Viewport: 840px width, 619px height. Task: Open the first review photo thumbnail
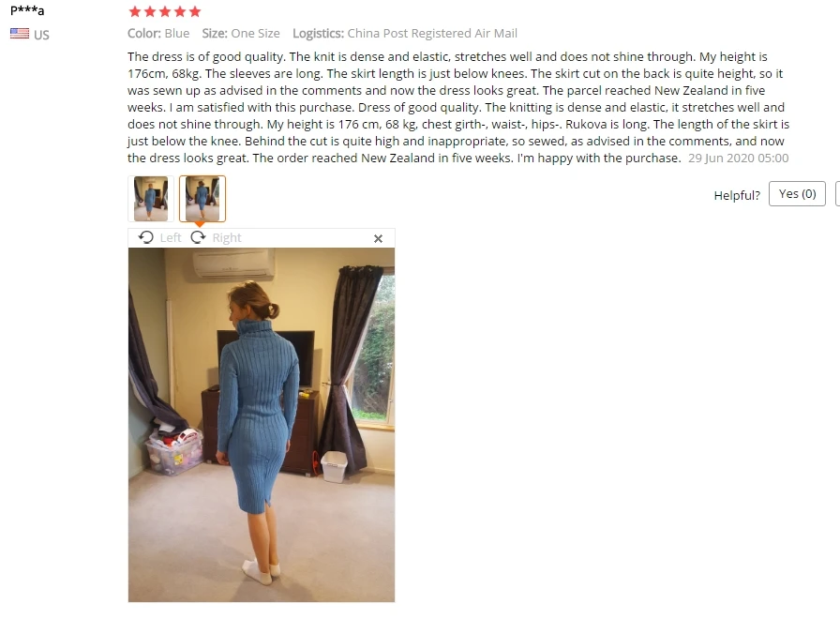pos(151,198)
